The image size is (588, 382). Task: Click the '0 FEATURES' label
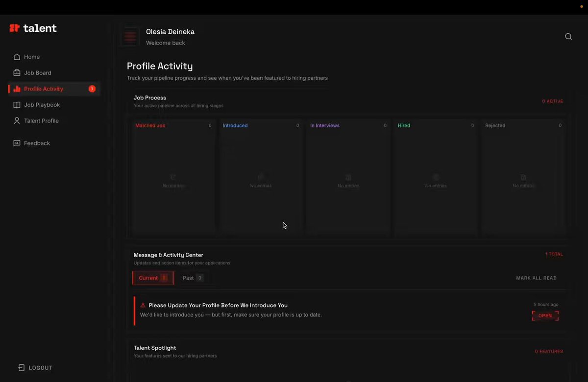click(549, 352)
